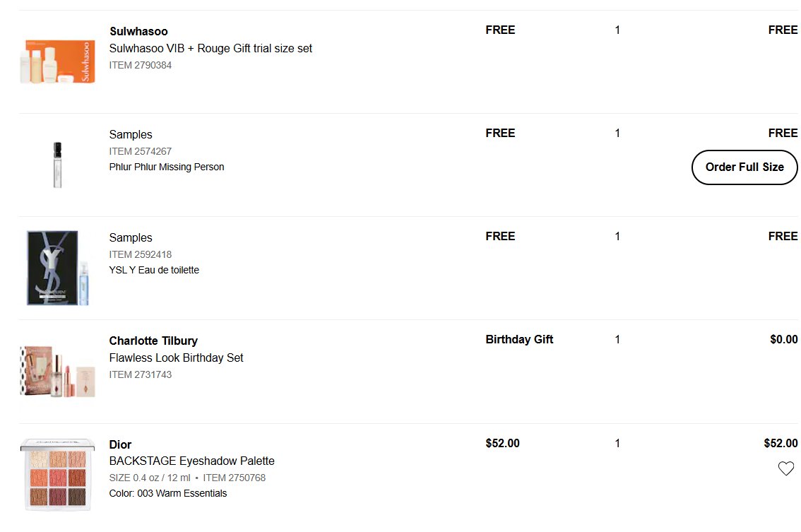This screenshot has width=801, height=532.
Task: Click the heart icon for Dior palette
Action: click(x=785, y=468)
